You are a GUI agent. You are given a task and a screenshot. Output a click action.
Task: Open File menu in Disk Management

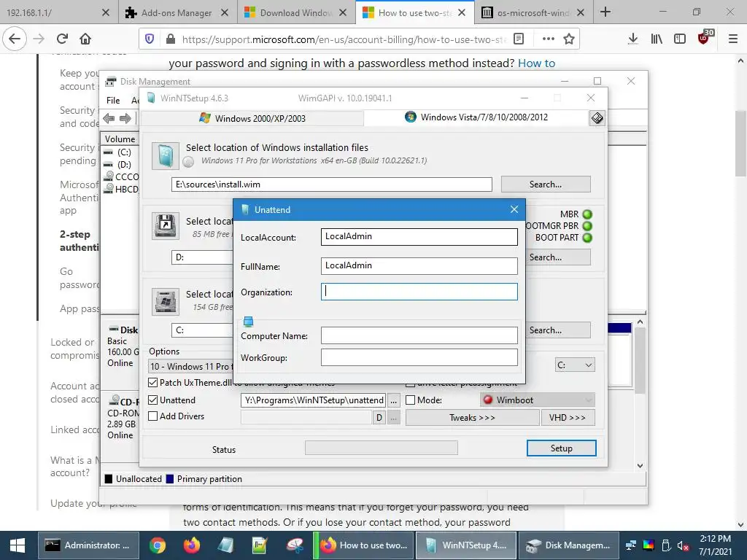pos(113,101)
